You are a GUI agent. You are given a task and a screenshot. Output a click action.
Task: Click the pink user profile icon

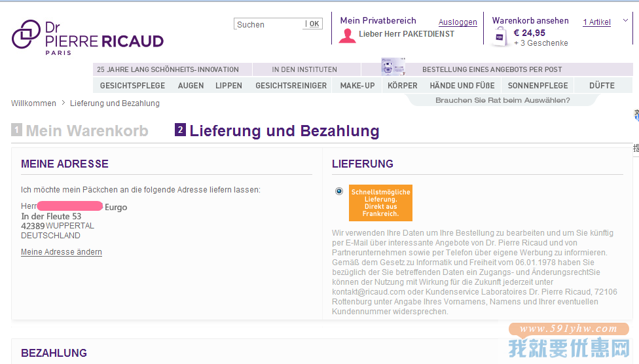[347, 36]
